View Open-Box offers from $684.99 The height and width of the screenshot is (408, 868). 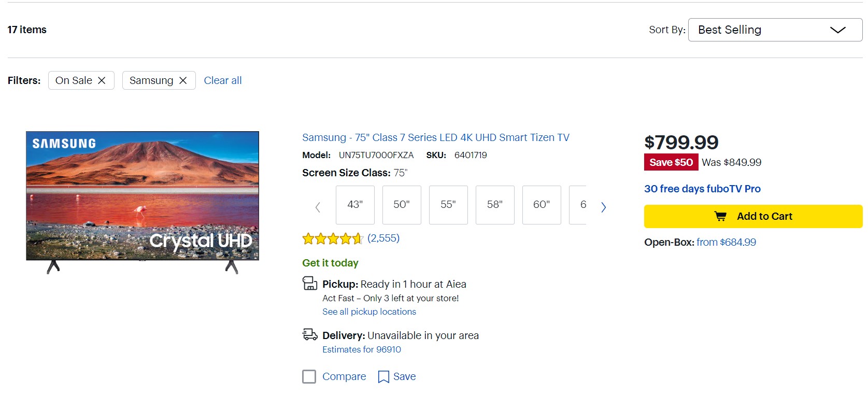[x=726, y=242]
